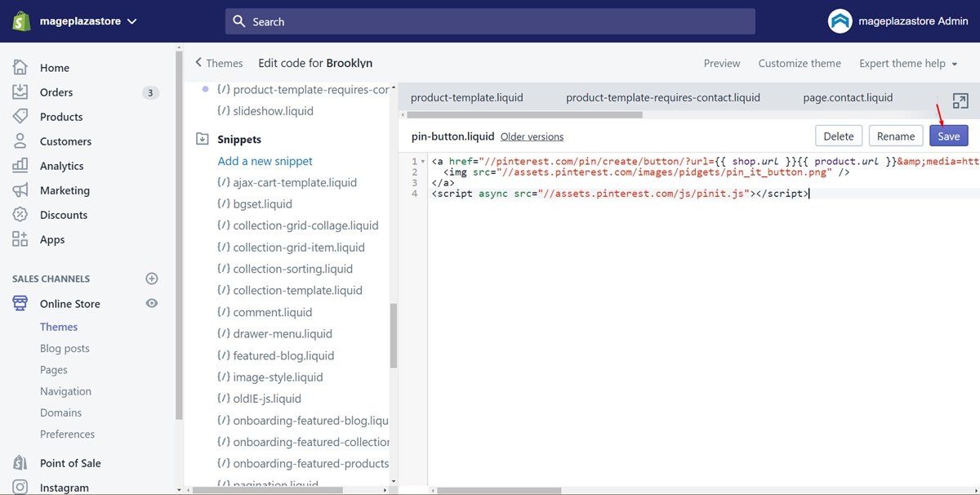Click Older versions link

(532, 136)
